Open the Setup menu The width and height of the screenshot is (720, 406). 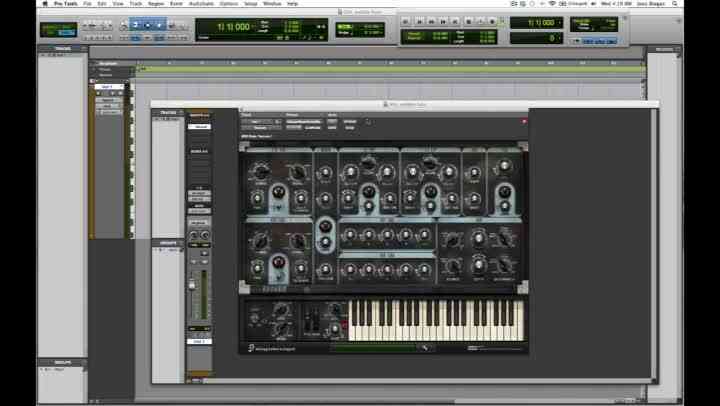[x=250, y=3]
